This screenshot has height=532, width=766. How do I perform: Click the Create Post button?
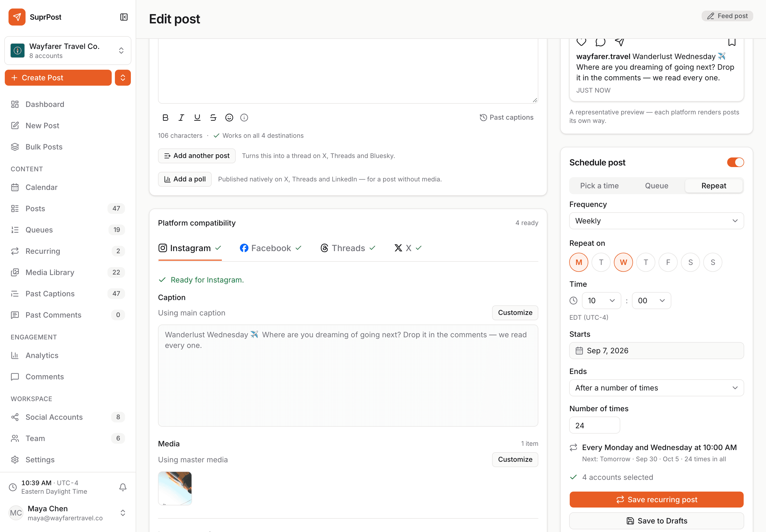coord(58,78)
